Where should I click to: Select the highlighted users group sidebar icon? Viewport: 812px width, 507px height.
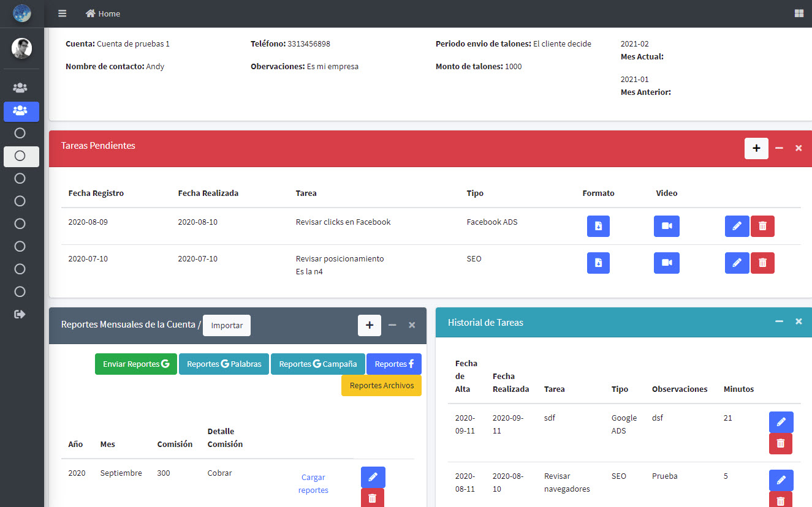click(x=21, y=111)
